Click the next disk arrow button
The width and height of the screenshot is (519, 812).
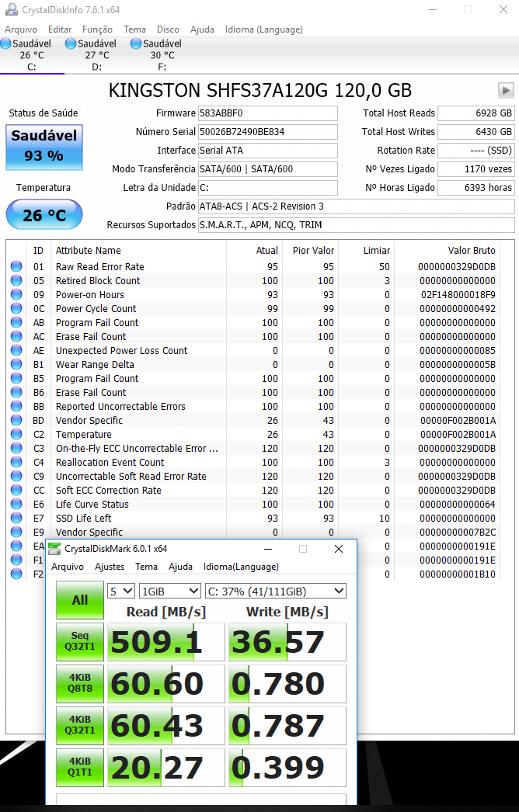pyautogui.click(x=506, y=90)
